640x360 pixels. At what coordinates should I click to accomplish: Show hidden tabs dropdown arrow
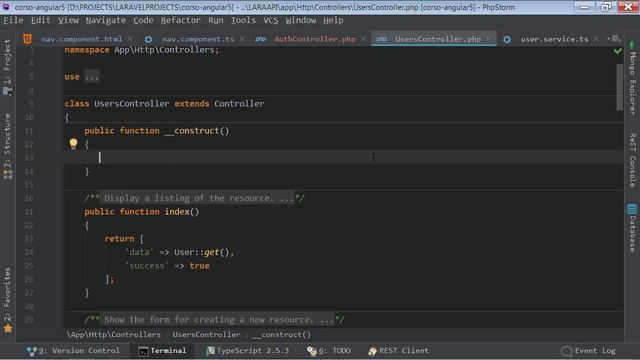(613, 39)
